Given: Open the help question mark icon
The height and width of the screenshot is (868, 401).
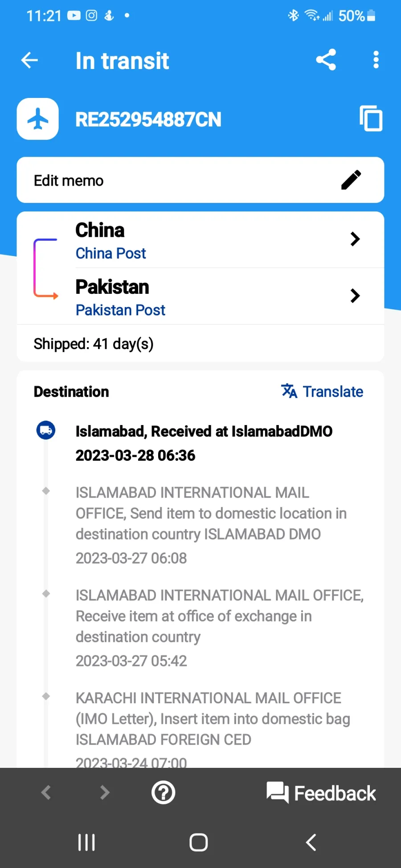Looking at the screenshot, I should point(164,793).
